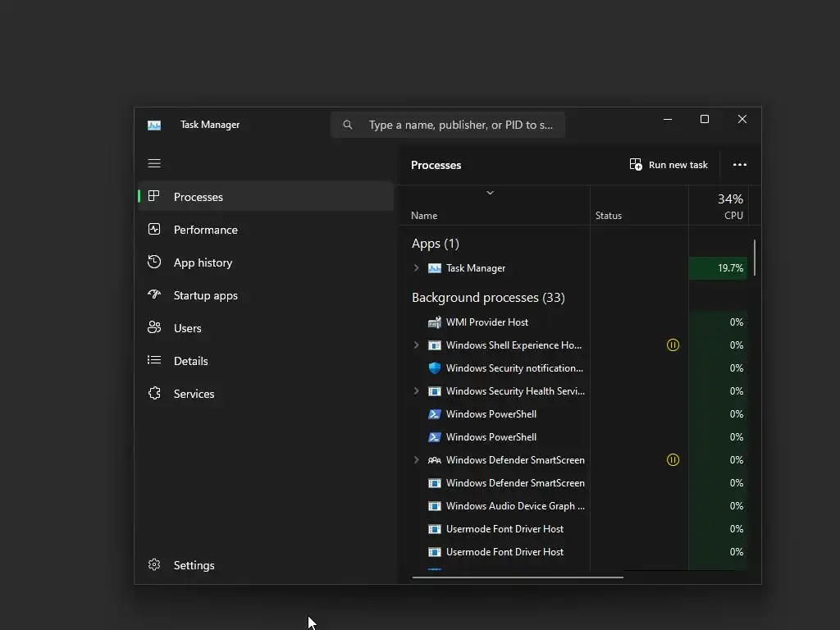Click the Performance graph icon in sidebar
Viewport: 840px width, 630px height.
pyautogui.click(x=154, y=230)
